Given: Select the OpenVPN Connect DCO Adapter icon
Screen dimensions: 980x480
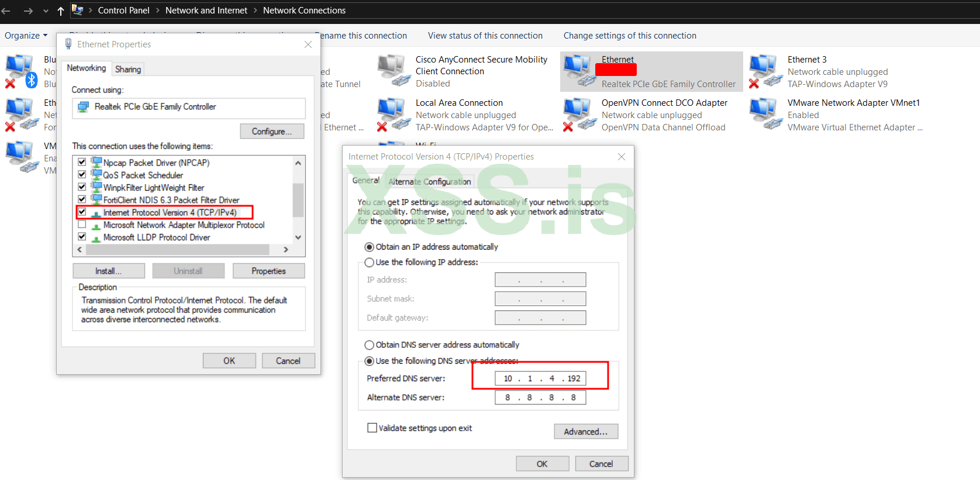Looking at the screenshot, I should point(579,114).
